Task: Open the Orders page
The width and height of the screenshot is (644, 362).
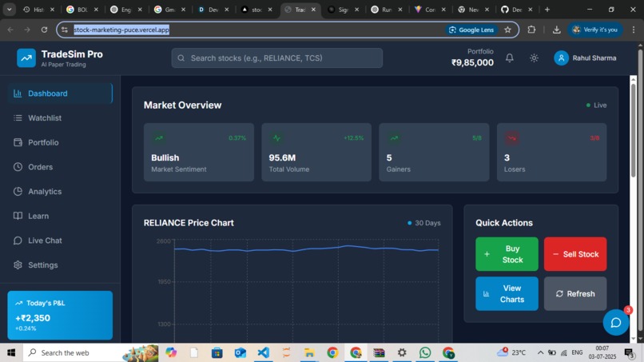Action: coord(60,167)
